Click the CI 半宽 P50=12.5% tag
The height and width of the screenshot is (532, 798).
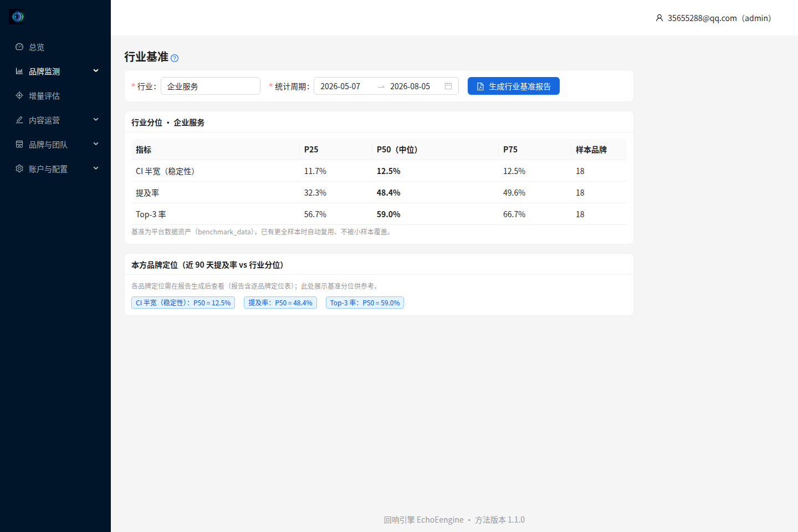pos(183,303)
